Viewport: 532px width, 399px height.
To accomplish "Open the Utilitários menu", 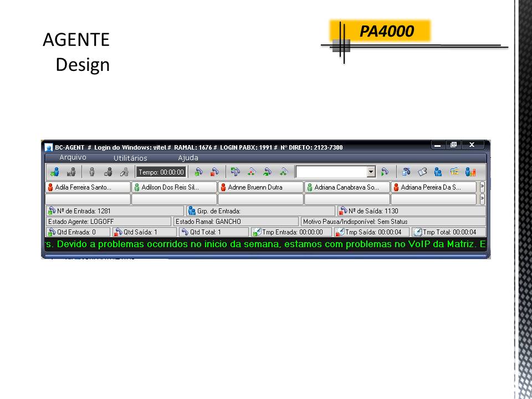I will (x=130, y=158).
